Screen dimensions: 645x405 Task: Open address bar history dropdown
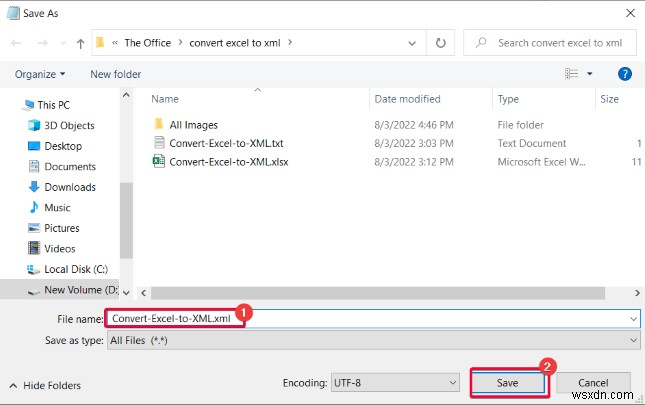412,43
